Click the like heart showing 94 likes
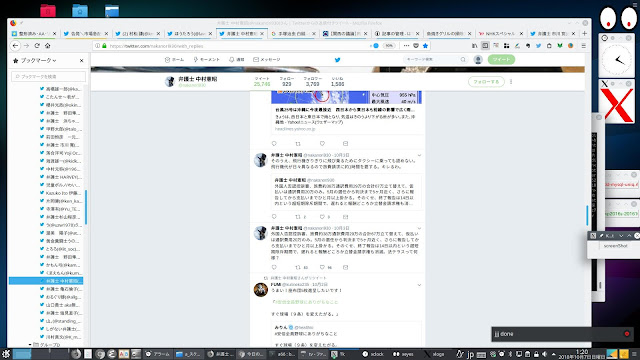The image size is (640, 360). pos(322,267)
